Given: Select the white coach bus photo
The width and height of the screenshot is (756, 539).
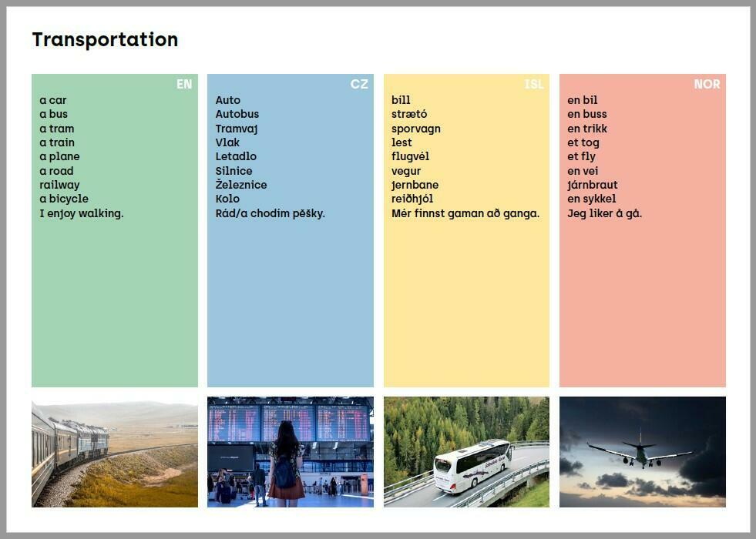Looking at the screenshot, I should [x=466, y=452].
